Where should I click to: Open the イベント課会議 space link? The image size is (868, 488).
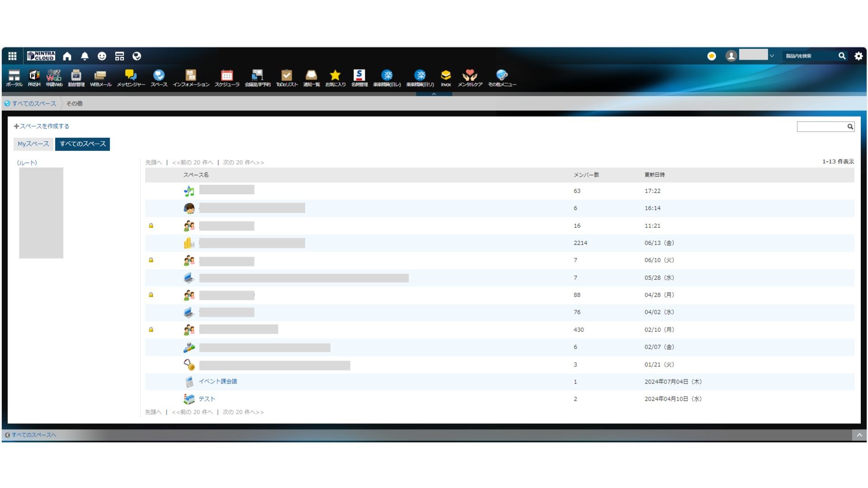tap(218, 381)
